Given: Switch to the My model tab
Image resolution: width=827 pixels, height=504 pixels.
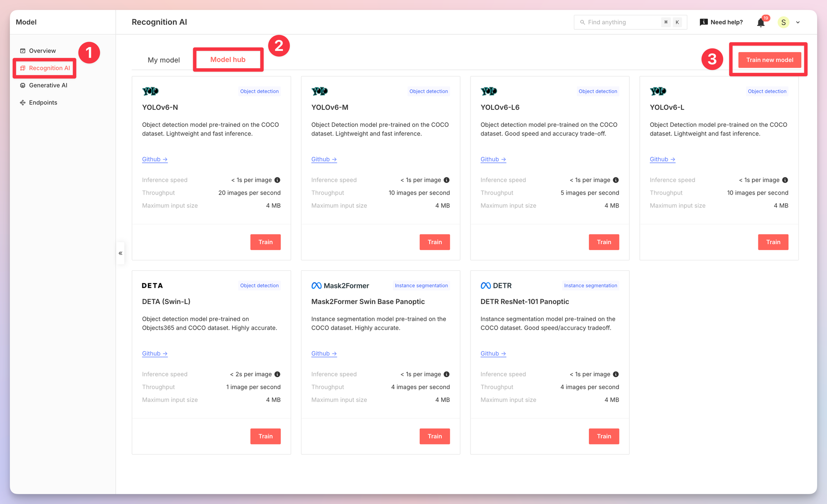Looking at the screenshot, I should click(x=164, y=60).
